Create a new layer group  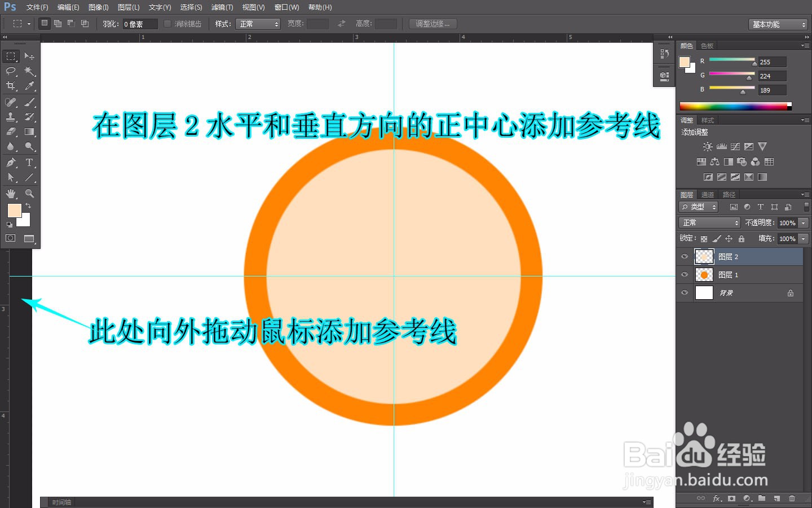(x=762, y=498)
